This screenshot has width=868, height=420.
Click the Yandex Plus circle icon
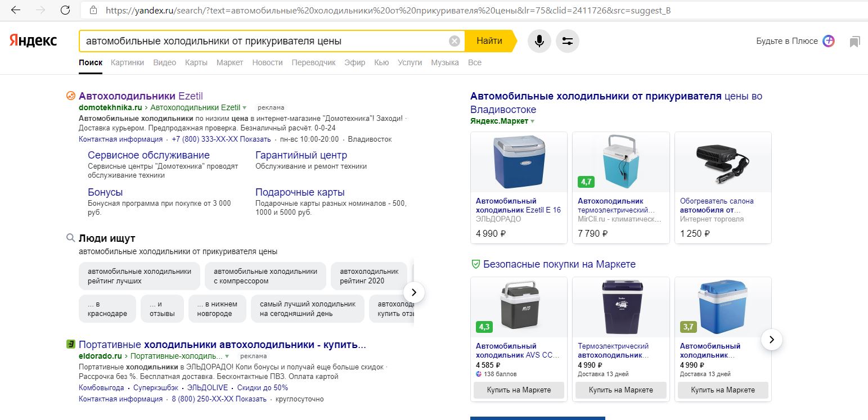tap(829, 41)
